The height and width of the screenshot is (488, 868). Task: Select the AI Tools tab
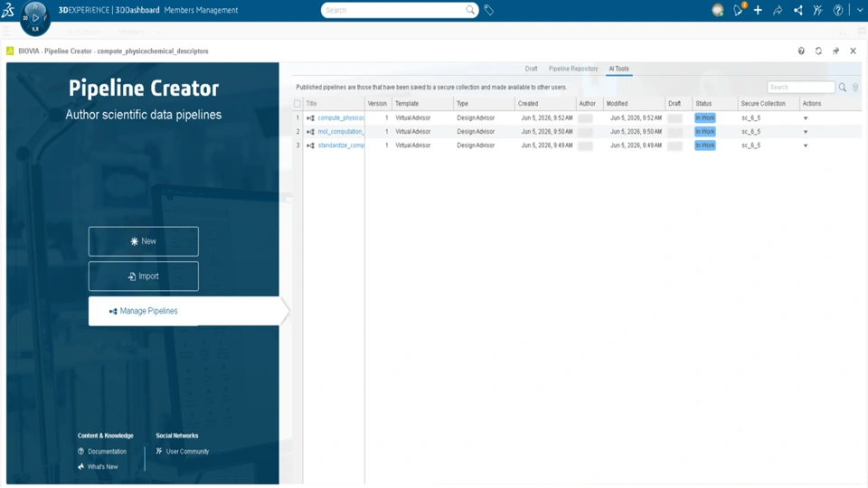pos(618,69)
